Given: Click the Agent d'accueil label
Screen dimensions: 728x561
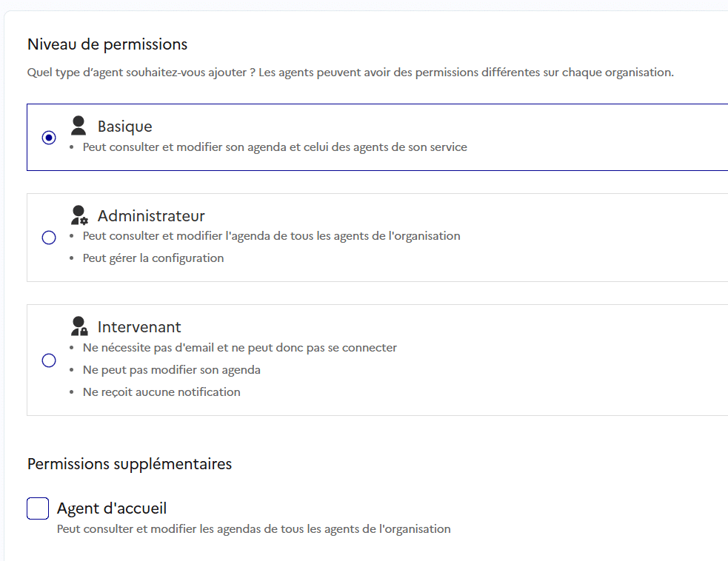Looking at the screenshot, I should [x=112, y=508].
